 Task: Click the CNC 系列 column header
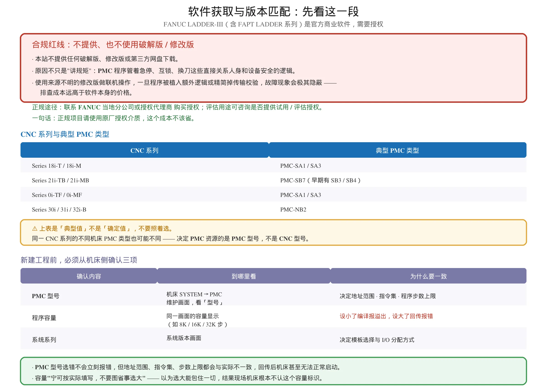(144, 150)
